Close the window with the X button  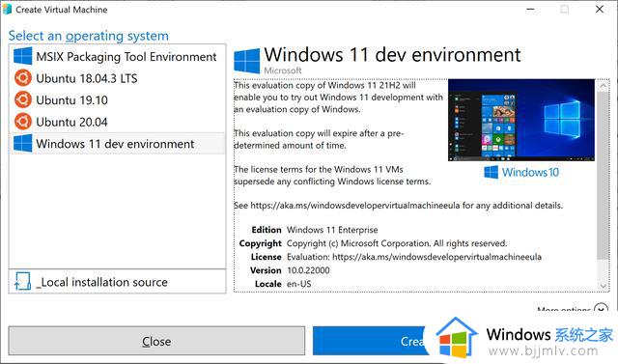[x=600, y=9]
